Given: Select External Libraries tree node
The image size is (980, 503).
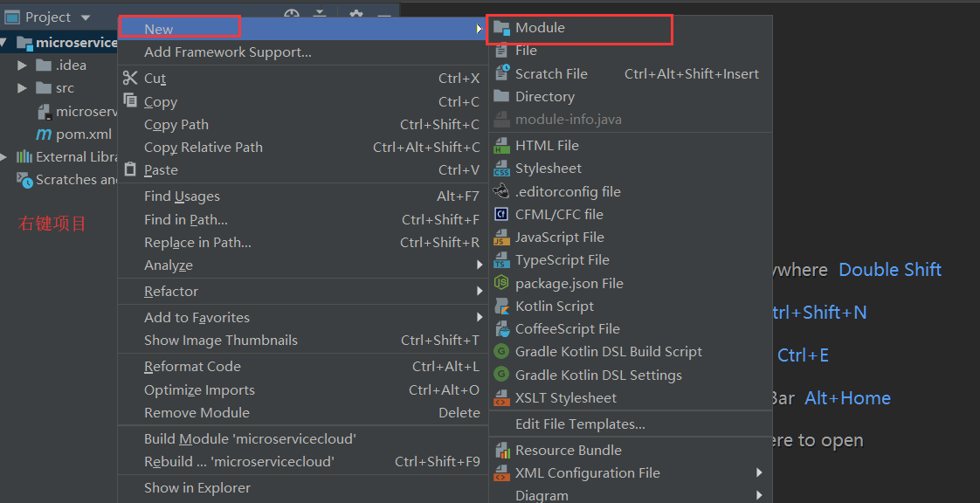Looking at the screenshot, I should click(x=75, y=157).
